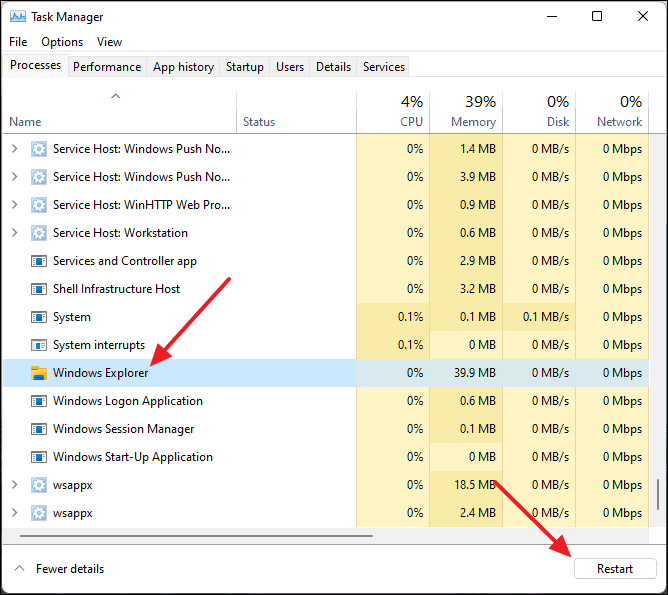The image size is (668, 595).
Task: Expand the Service Host: WinHTTP Web Pro... group
Action: (14, 205)
